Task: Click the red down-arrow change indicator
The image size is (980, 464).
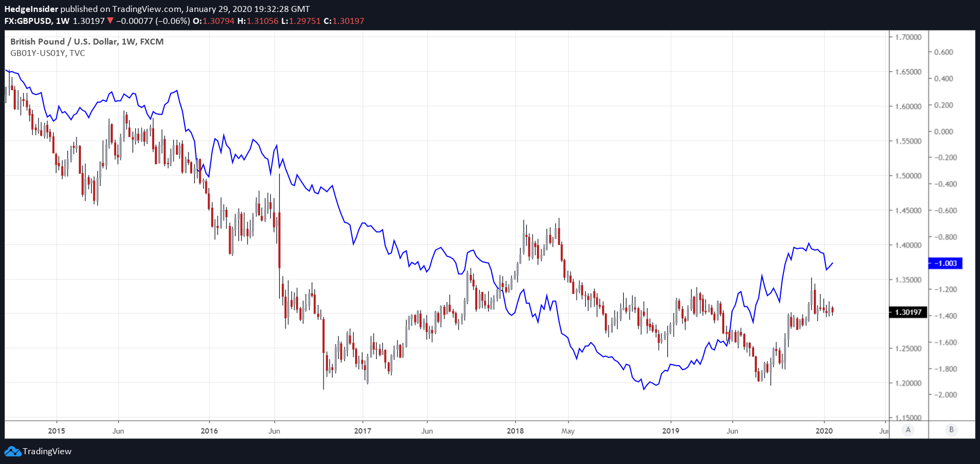Action: tap(110, 21)
